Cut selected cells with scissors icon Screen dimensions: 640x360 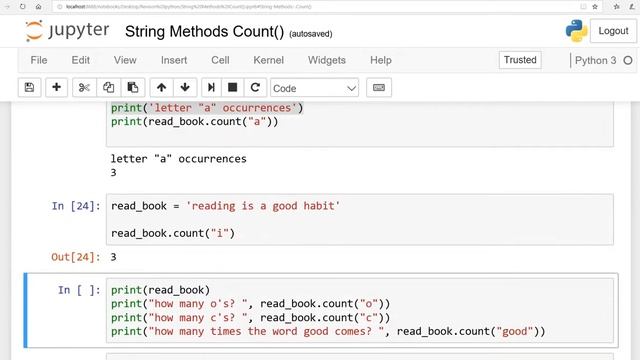pyautogui.click(x=84, y=87)
